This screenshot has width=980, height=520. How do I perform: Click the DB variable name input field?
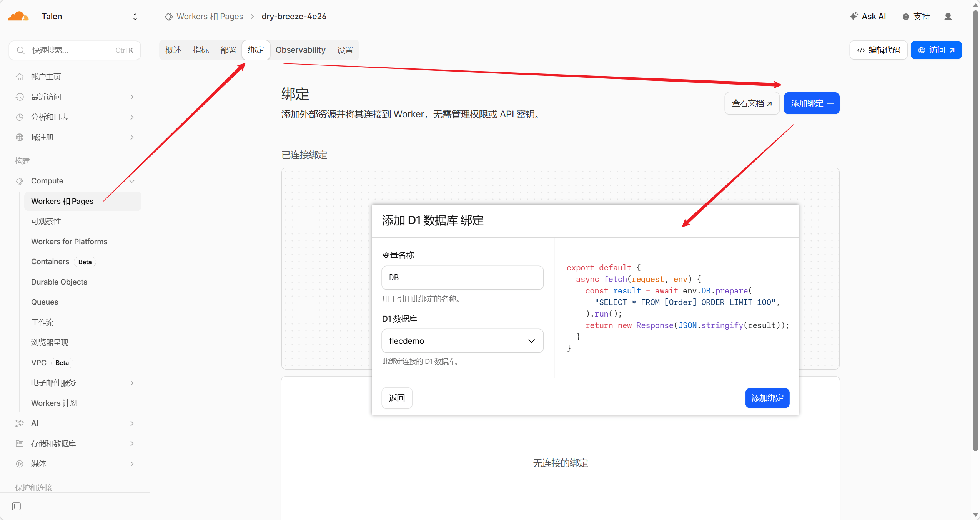coord(462,277)
